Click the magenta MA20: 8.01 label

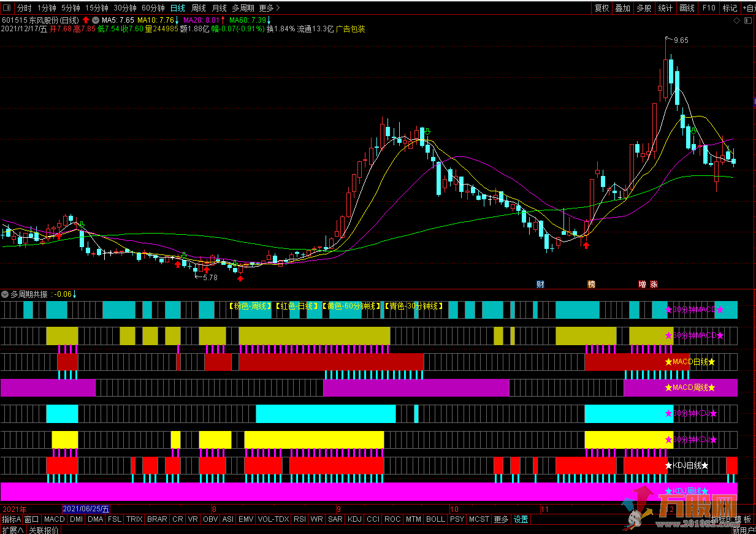click(202, 20)
